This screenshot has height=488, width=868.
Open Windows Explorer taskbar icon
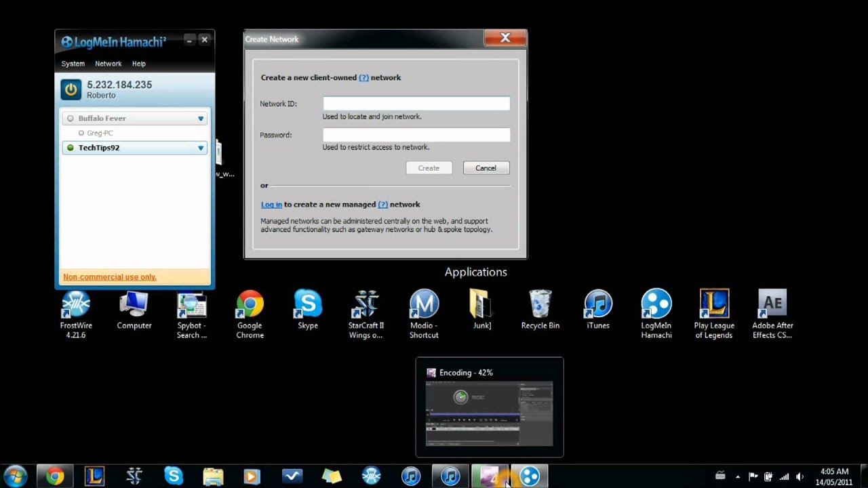click(x=213, y=476)
